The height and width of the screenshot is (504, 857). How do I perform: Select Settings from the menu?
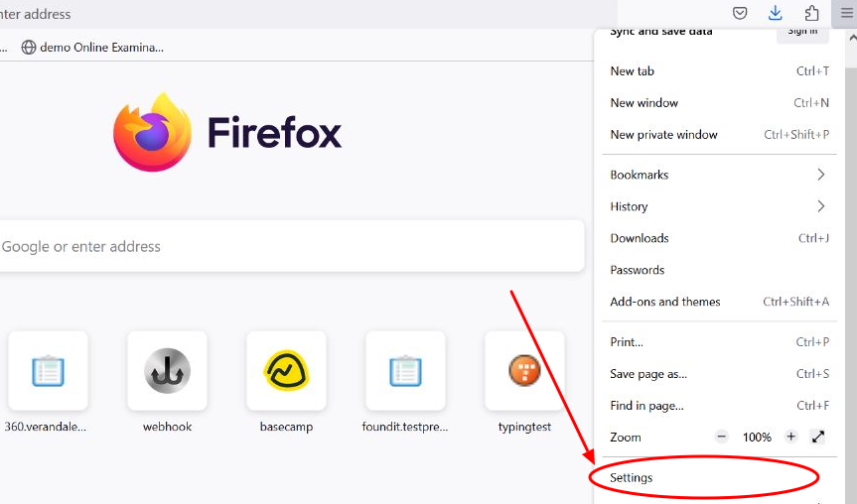[632, 477]
